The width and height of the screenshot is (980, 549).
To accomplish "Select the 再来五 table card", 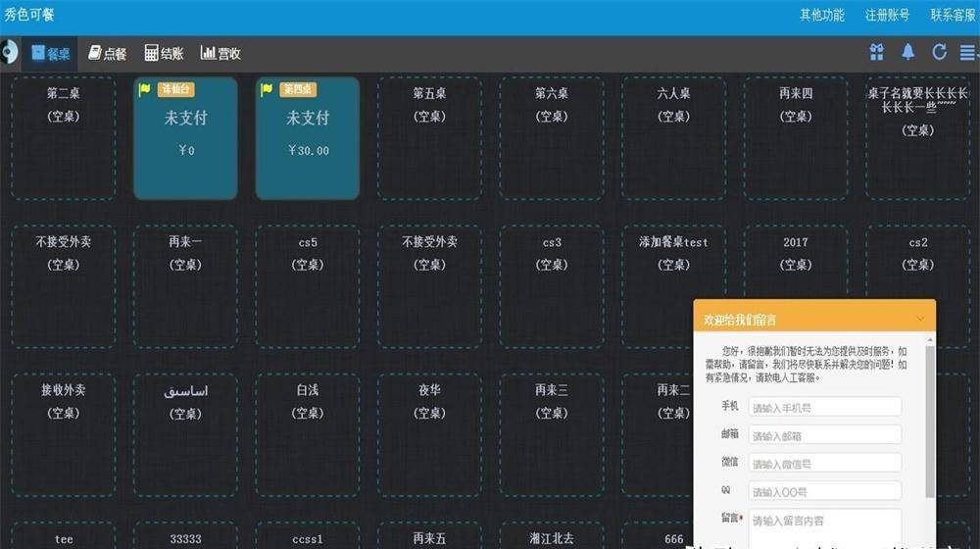I will click(429, 536).
